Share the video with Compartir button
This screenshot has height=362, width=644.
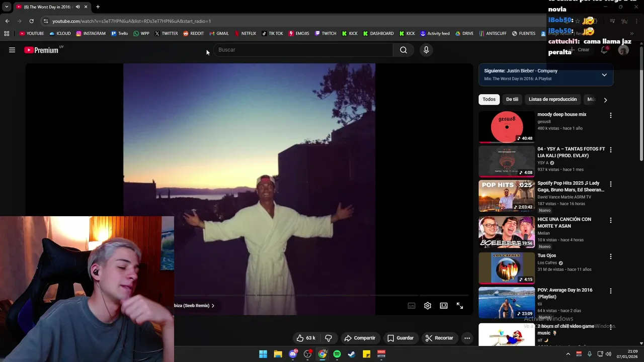360,338
